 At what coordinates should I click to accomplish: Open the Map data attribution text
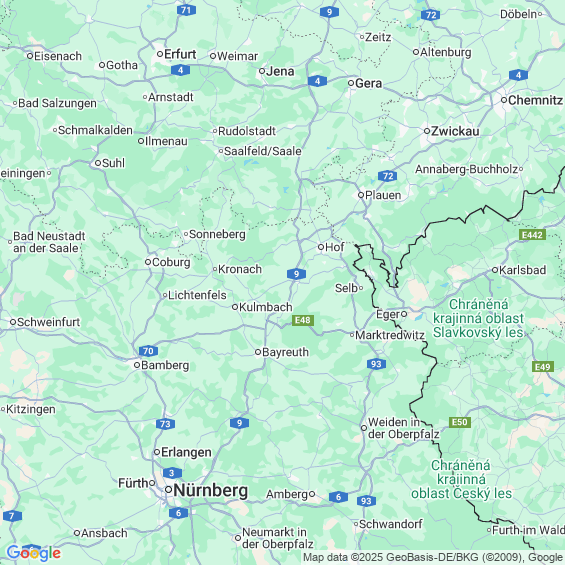[x=433, y=557]
